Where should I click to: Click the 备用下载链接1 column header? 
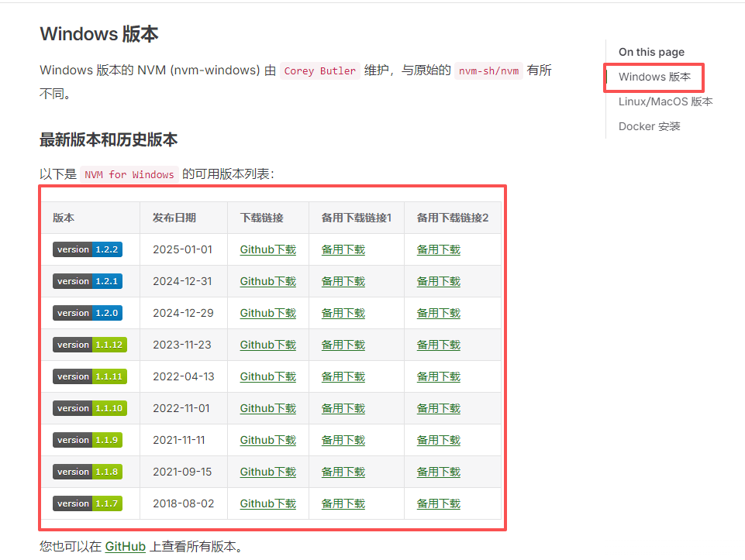(357, 218)
